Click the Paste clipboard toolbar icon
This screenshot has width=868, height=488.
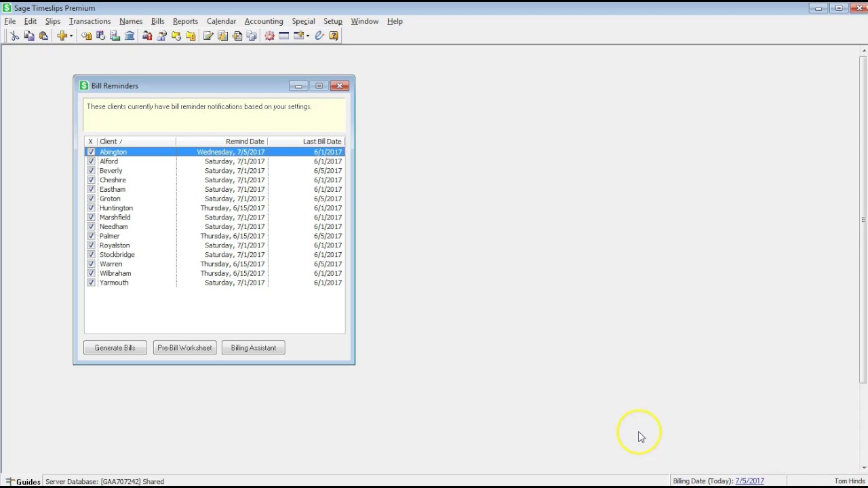pyautogui.click(x=43, y=36)
